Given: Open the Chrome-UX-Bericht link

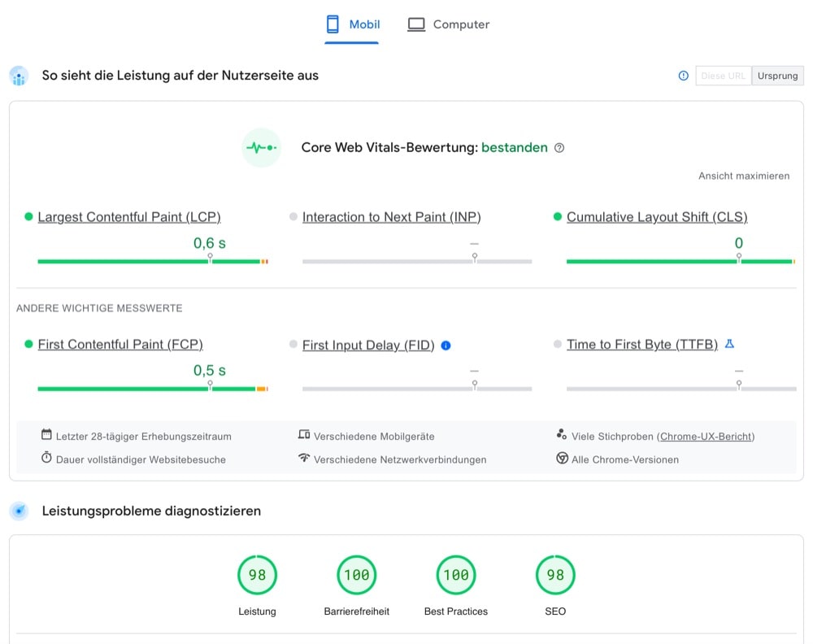Looking at the screenshot, I should pos(706,437).
